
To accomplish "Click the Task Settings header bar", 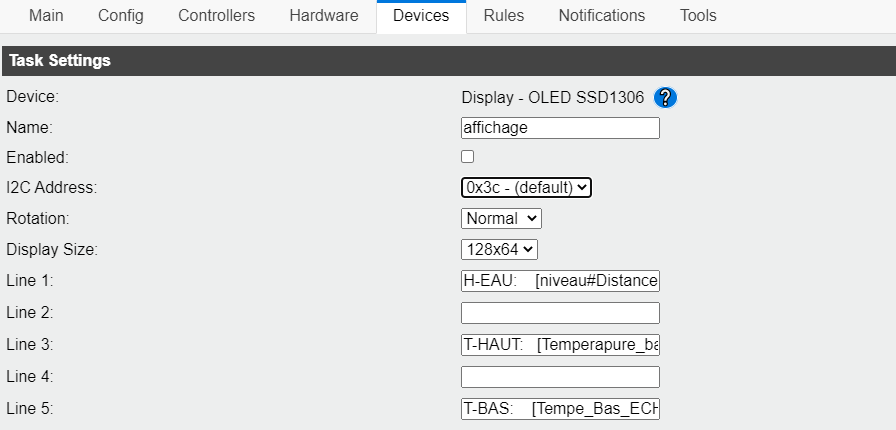I will tap(448, 61).
